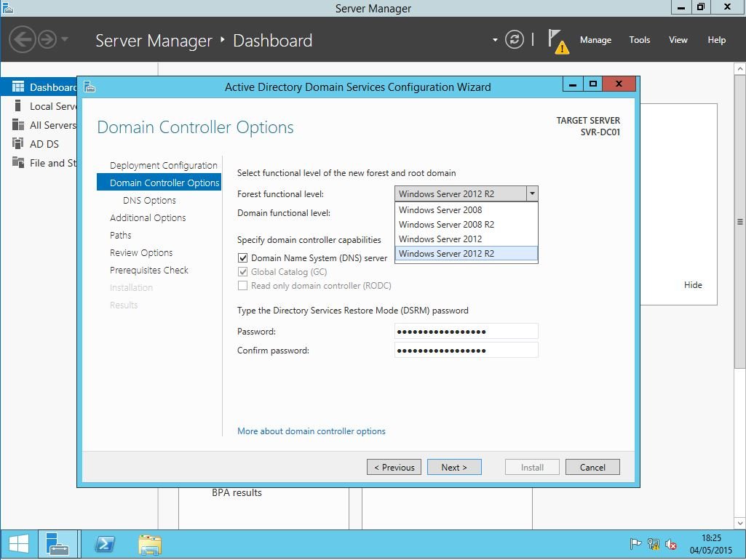Image resolution: width=746 pixels, height=560 pixels.
Task: Open File Explorer from the taskbar
Action: tap(150, 544)
